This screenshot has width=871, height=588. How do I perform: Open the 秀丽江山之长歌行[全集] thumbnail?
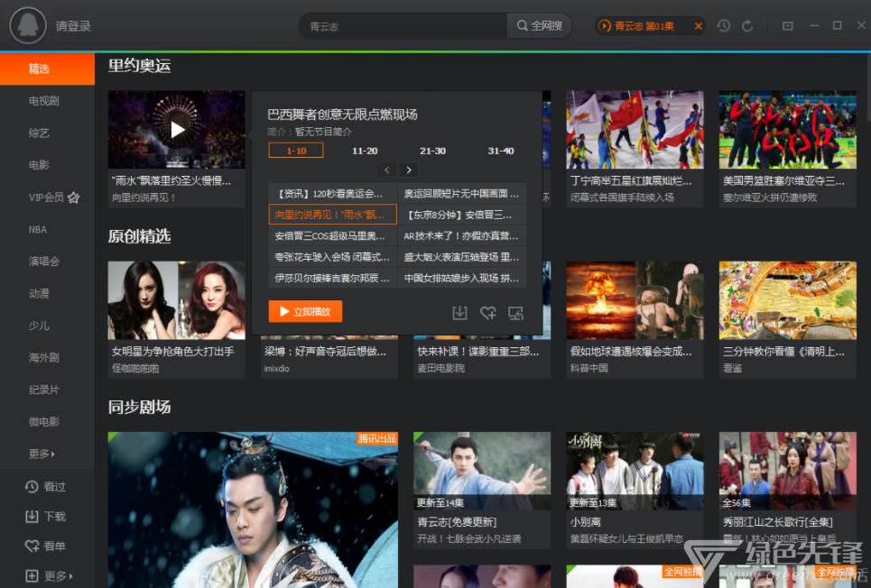coord(788,471)
